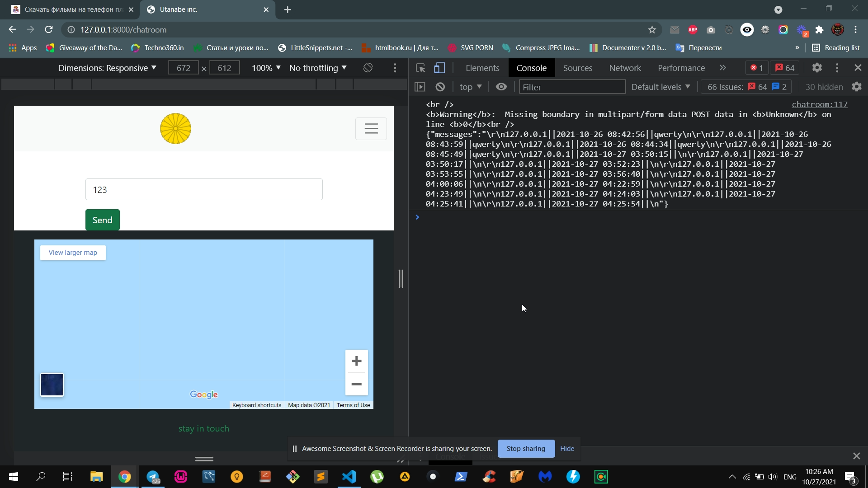
Task: Switch the map to satellite thumbnail
Action: (x=52, y=385)
